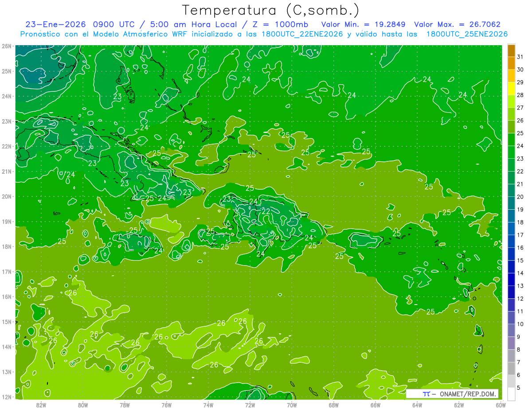532x411 pixels.
Task: Click the 82W longitude axis label
Action: coord(41,405)
